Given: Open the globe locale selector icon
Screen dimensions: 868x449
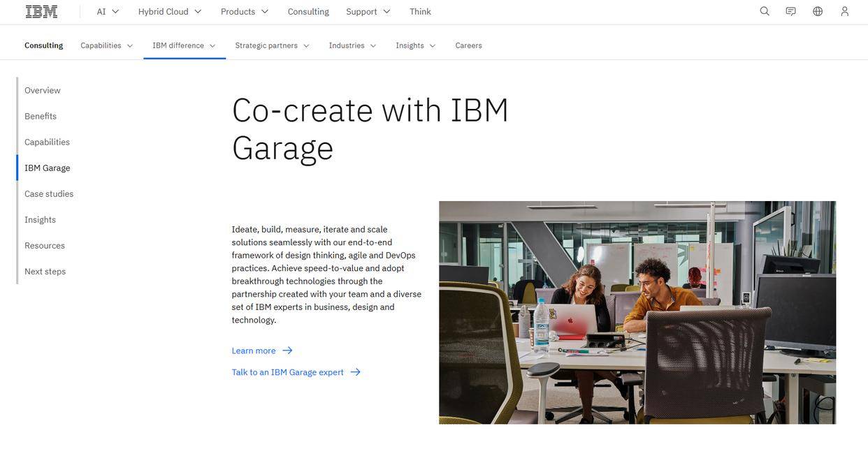Looking at the screenshot, I should click(x=818, y=11).
